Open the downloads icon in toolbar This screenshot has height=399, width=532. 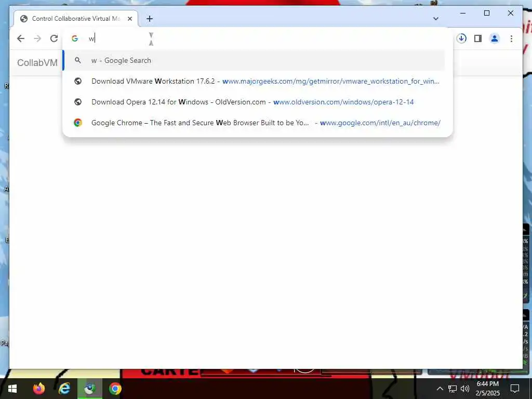click(x=461, y=38)
